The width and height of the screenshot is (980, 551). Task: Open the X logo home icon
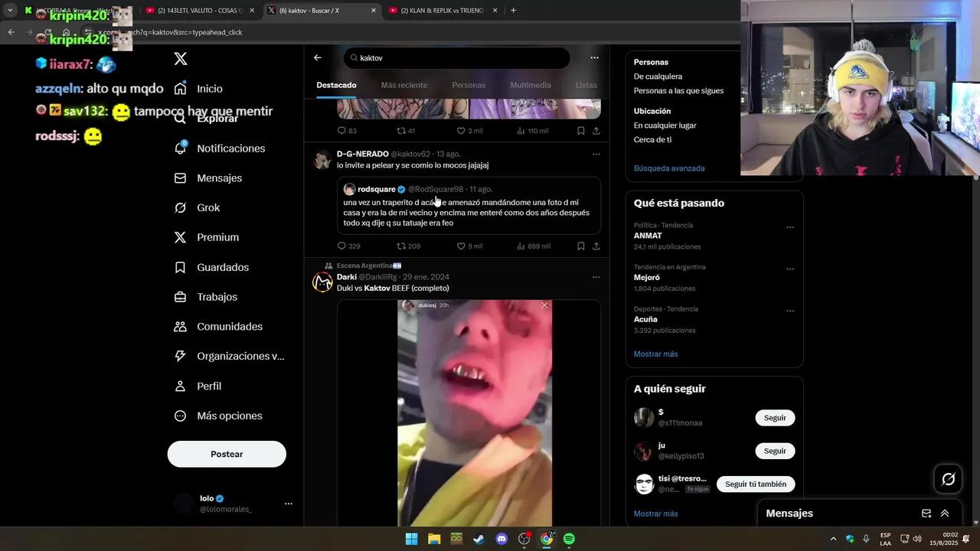pos(181,59)
